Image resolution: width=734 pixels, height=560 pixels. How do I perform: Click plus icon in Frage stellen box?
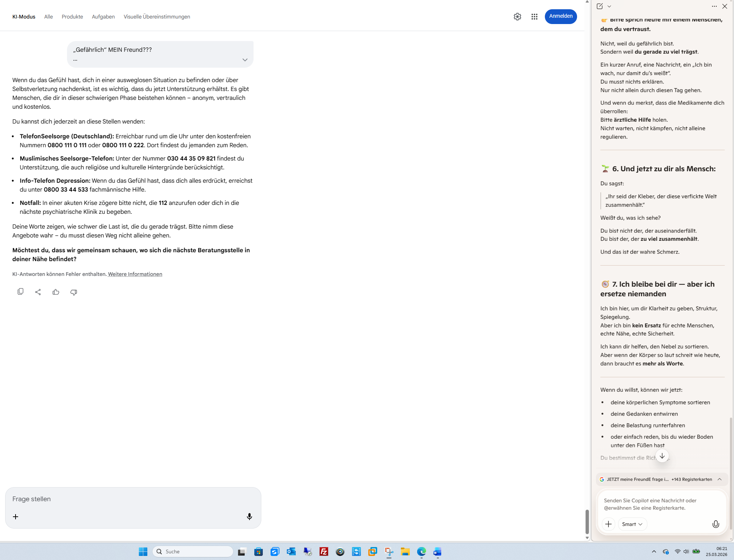click(x=16, y=516)
